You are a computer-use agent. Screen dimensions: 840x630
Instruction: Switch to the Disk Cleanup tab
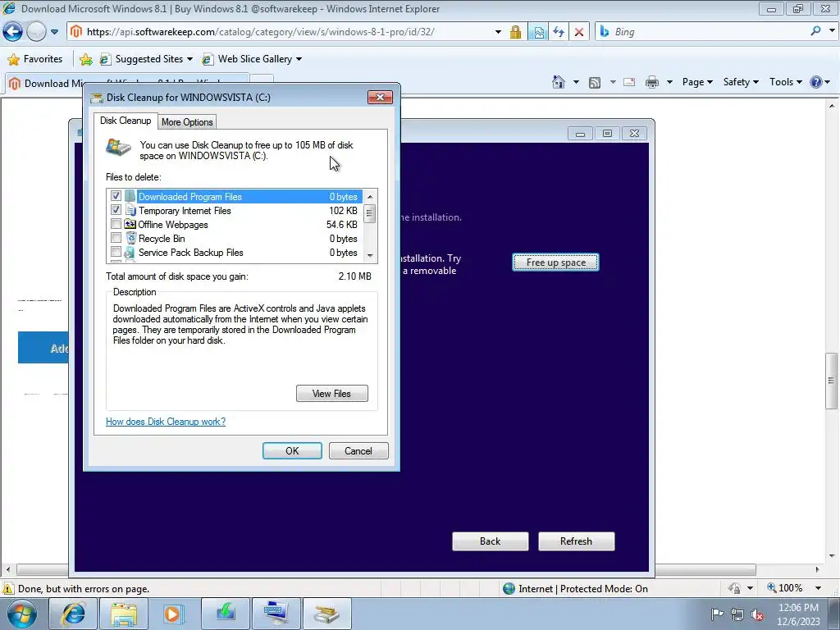tap(126, 121)
